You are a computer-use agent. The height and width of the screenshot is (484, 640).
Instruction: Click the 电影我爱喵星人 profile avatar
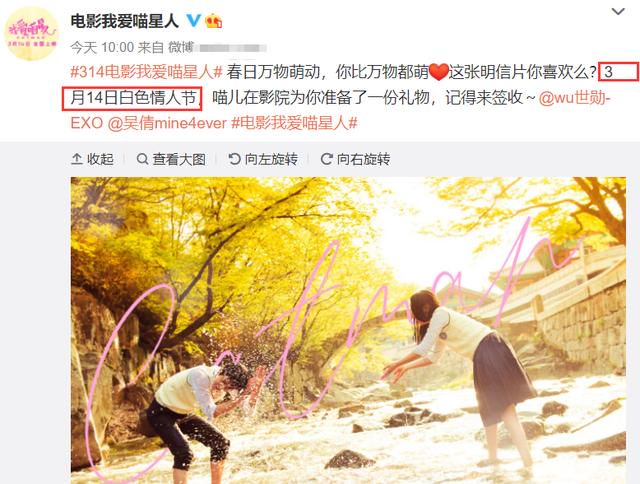pos(31,33)
